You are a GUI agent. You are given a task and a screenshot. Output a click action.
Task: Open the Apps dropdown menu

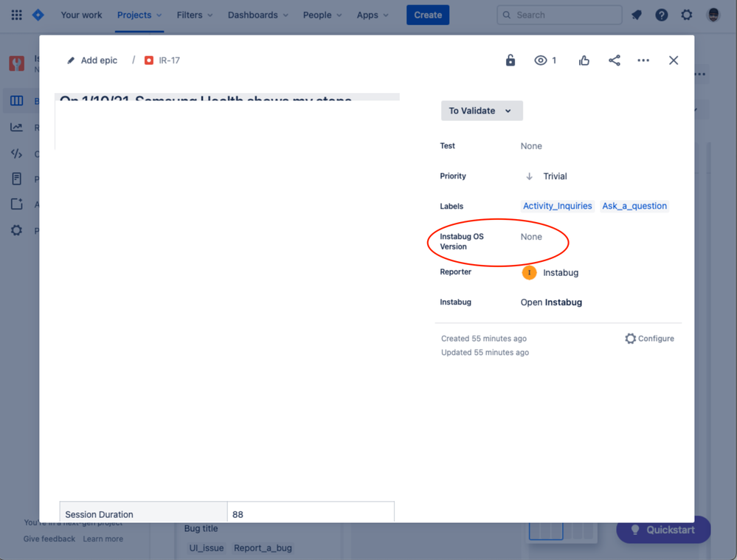(x=373, y=15)
